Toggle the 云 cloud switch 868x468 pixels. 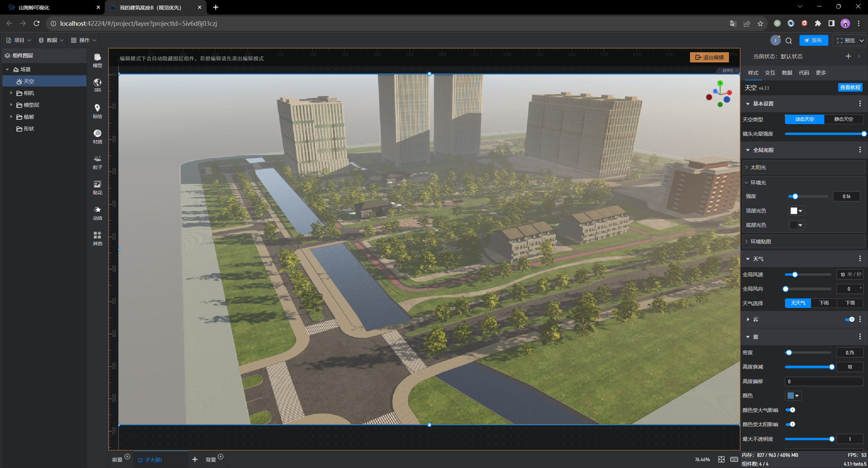click(849, 319)
